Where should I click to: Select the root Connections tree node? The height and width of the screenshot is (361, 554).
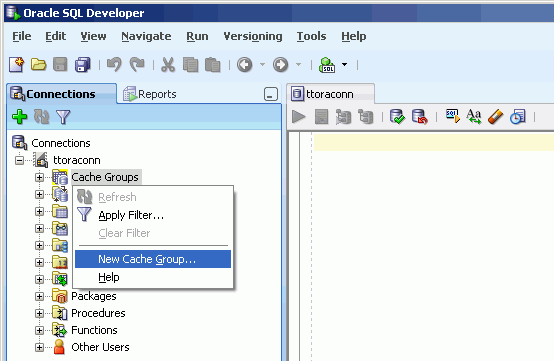[61, 143]
